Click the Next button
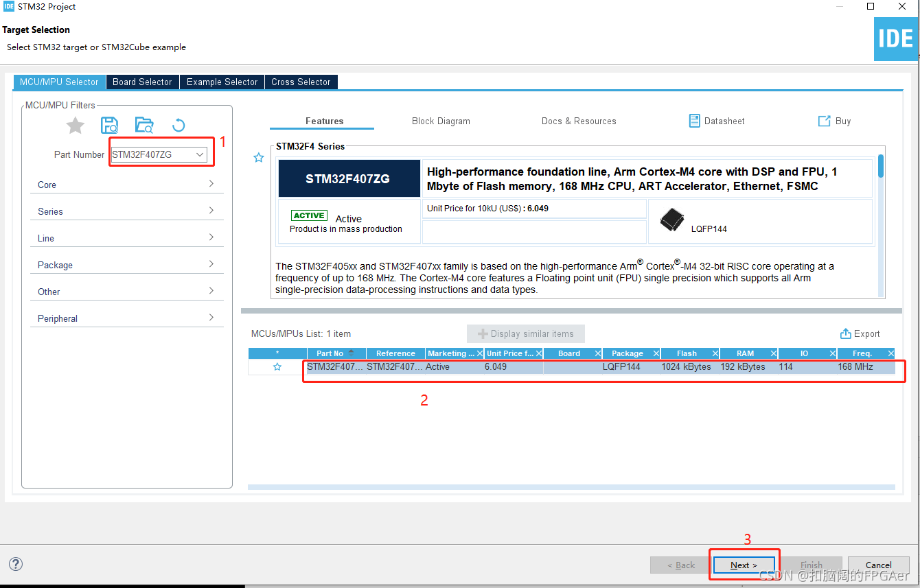 point(744,565)
